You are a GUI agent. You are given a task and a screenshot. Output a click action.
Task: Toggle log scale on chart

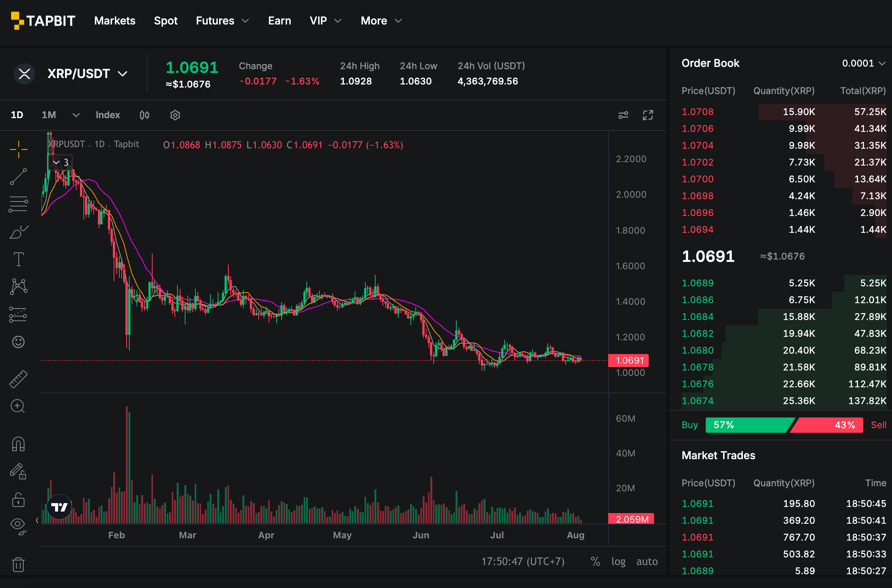pyautogui.click(x=619, y=561)
